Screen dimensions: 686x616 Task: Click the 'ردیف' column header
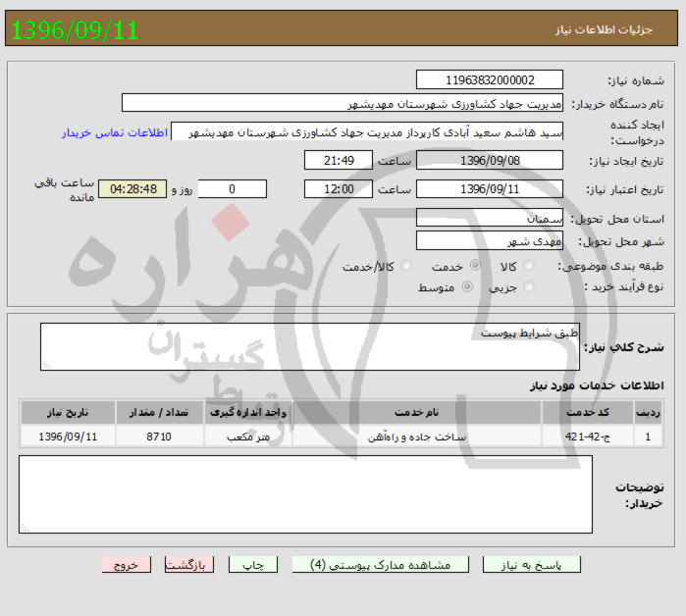(x=649, y=412)
